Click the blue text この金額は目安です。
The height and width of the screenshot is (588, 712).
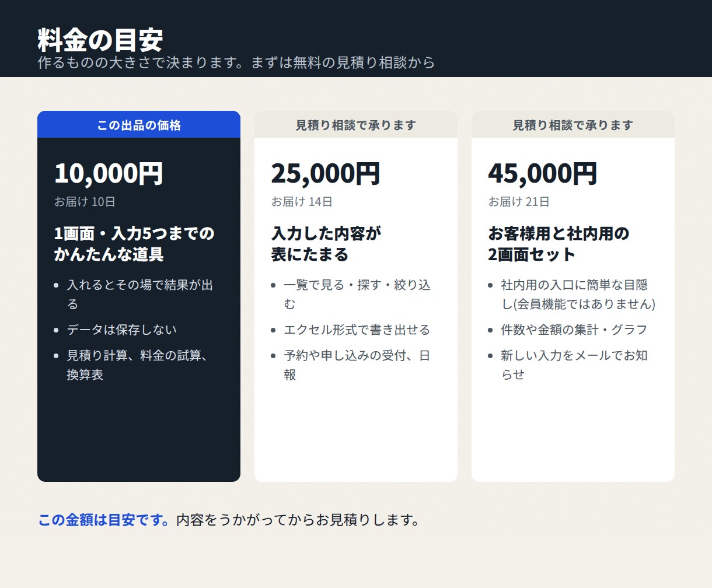point(104,520)
